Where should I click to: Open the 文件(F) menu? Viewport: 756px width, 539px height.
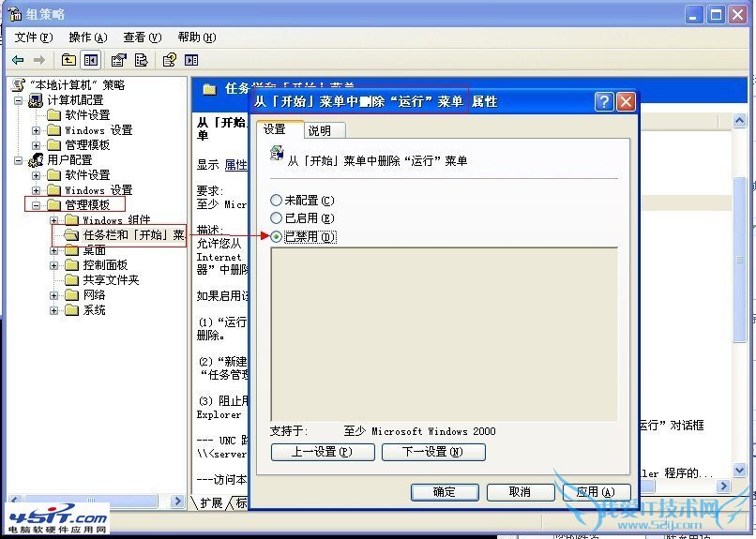click(x=33, y=37)
